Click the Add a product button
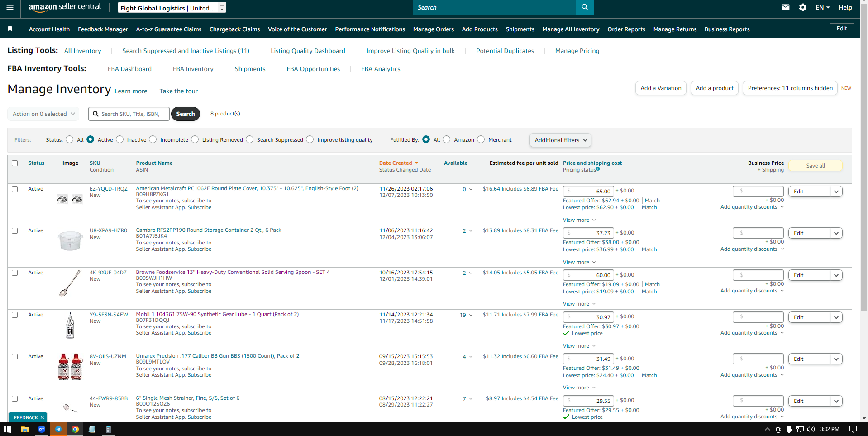This screenshot has height=436, width=868. tap(715, 88)
